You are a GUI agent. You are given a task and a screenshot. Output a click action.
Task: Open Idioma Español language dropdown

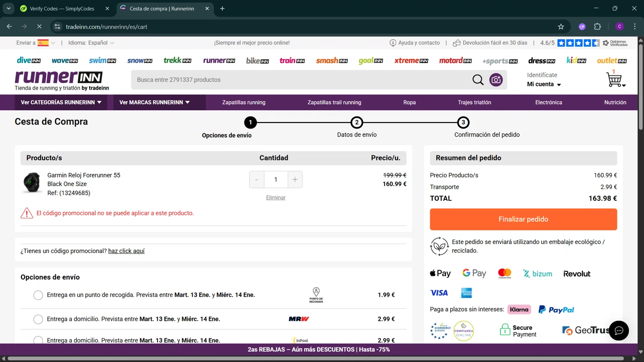[x=91, y=43]
